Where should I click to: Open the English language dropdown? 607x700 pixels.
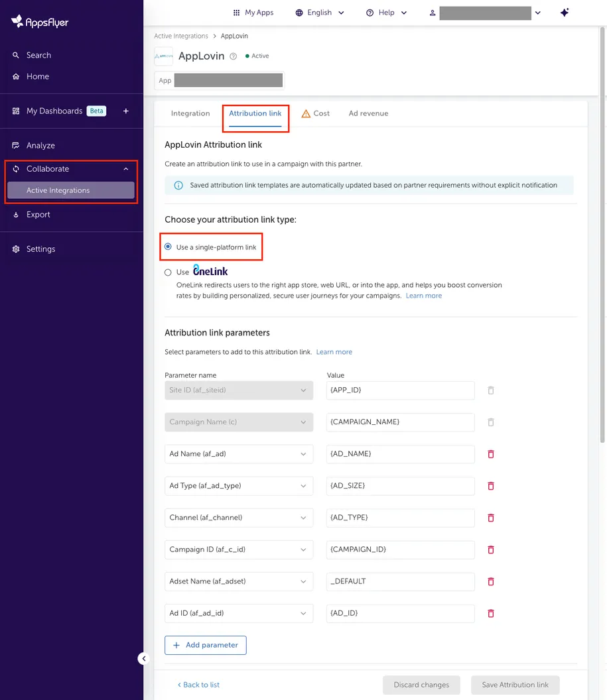(320, 12)
